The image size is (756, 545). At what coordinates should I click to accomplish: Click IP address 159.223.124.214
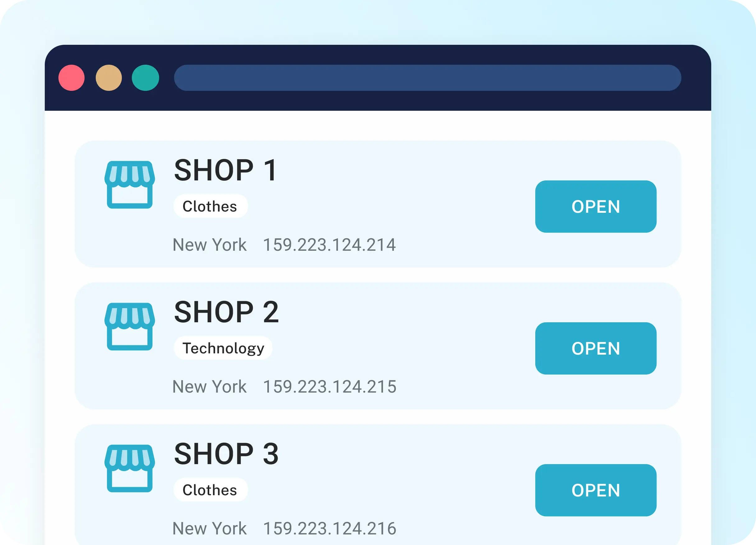(329, 245)
